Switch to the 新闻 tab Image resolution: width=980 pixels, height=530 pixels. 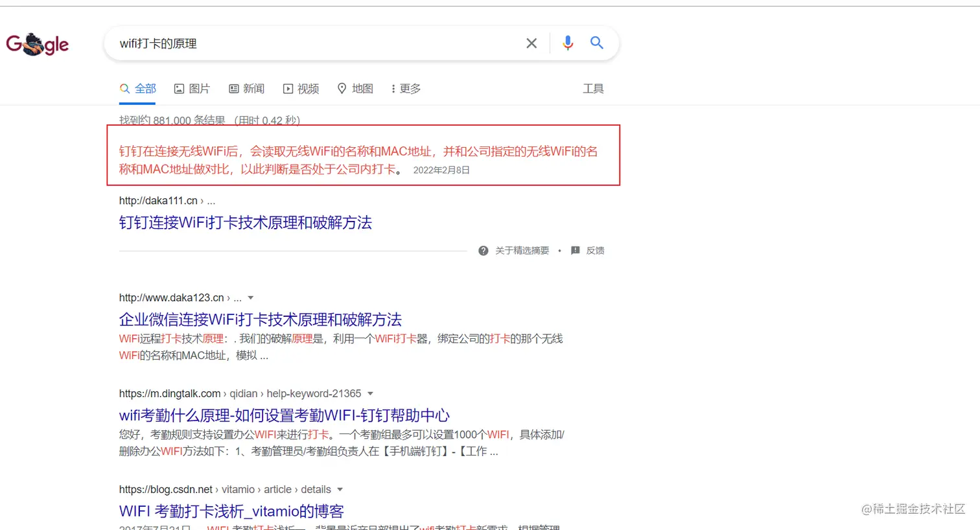246,89
